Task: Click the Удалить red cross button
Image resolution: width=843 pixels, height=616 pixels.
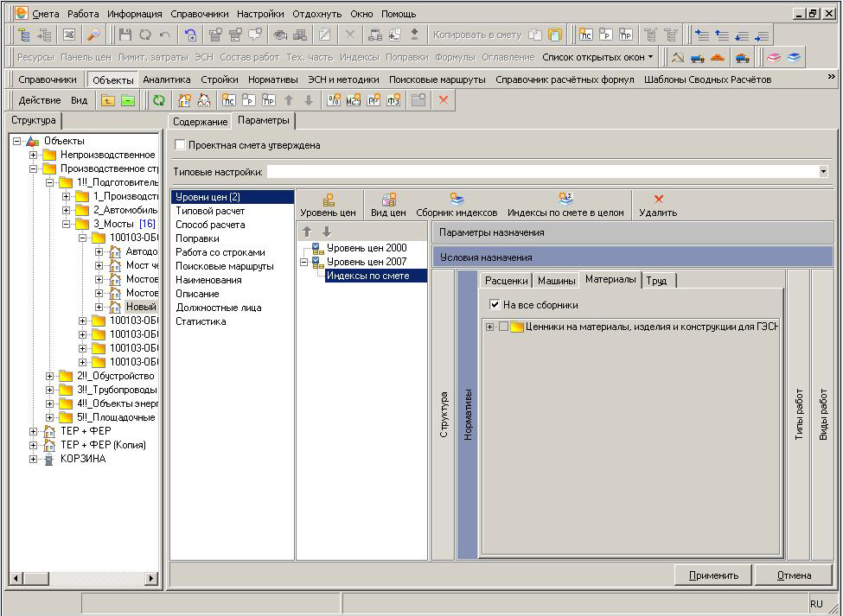Action: pos(658,205)
